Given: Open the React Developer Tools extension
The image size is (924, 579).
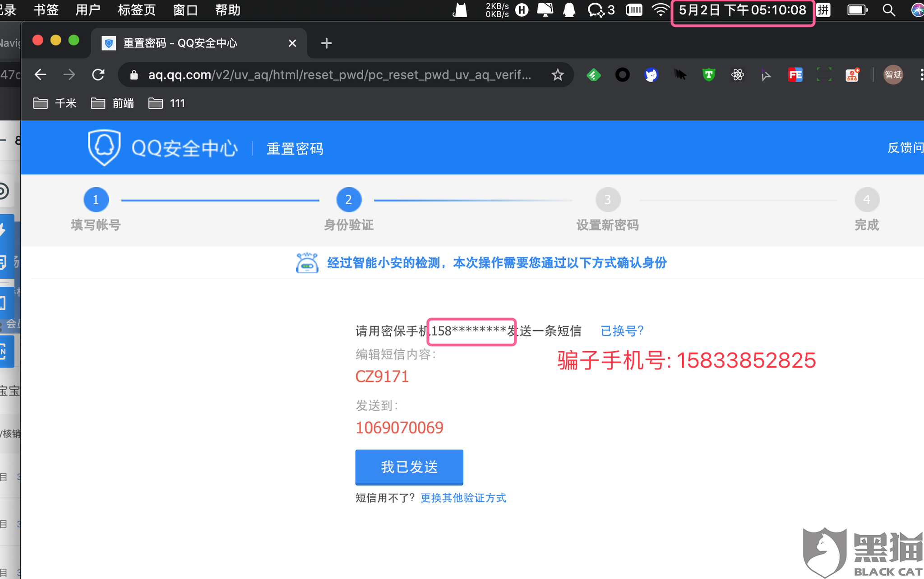Looking at the screenshot, I should (x=738, y=74).
